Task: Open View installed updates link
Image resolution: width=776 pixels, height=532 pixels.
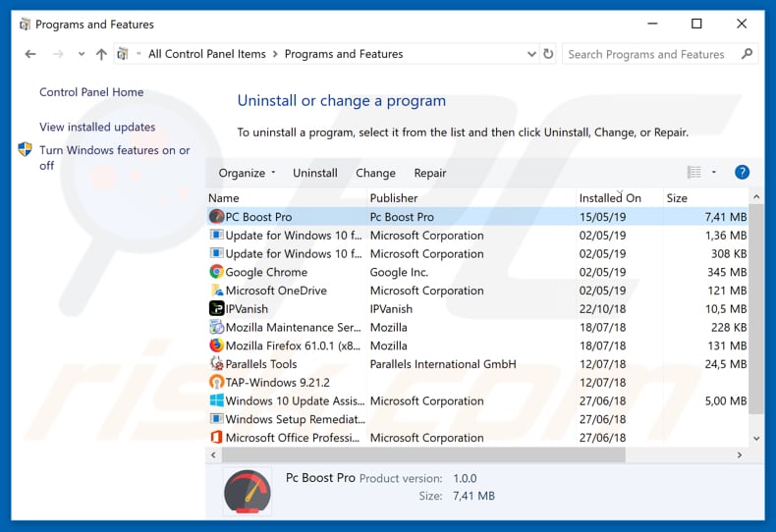Action: point(97,127)
